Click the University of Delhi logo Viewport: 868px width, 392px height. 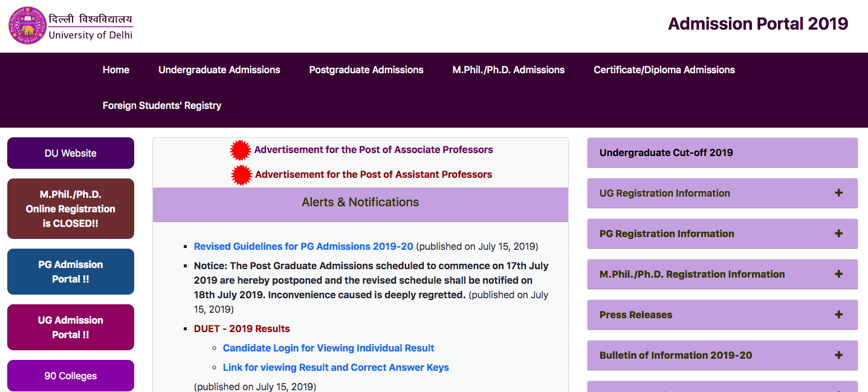28,26
